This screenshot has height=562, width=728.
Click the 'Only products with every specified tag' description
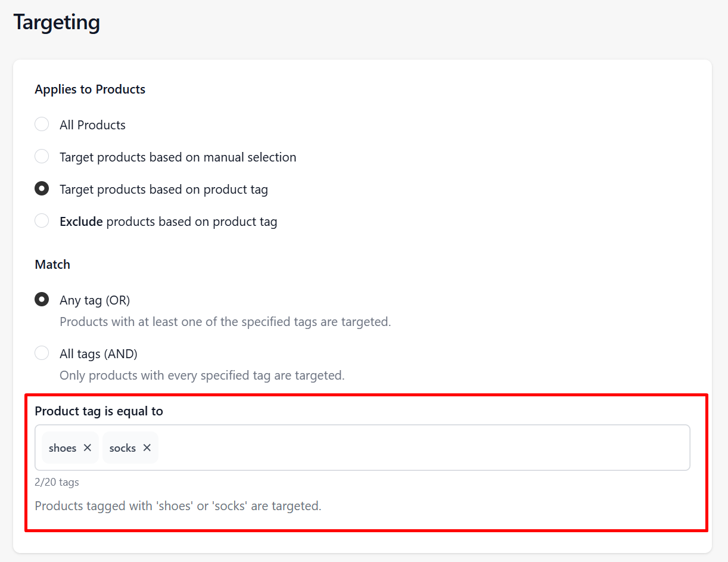tap(202, 375)
